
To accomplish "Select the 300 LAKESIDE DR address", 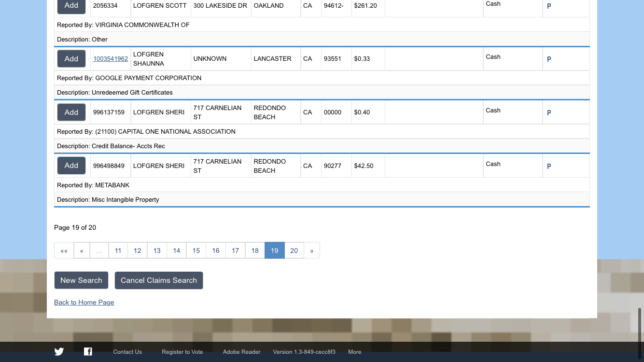I will 220,6.
